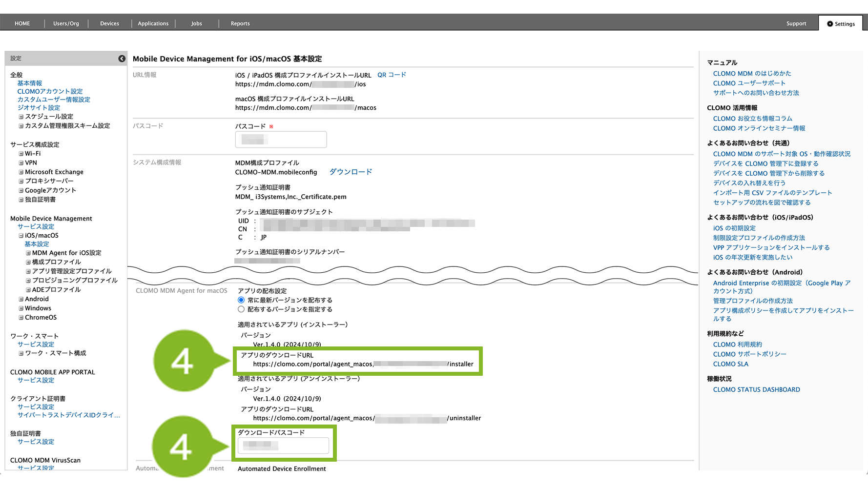Go to the HOME menu
Screen dimensions: 868x488
point(22,23)
